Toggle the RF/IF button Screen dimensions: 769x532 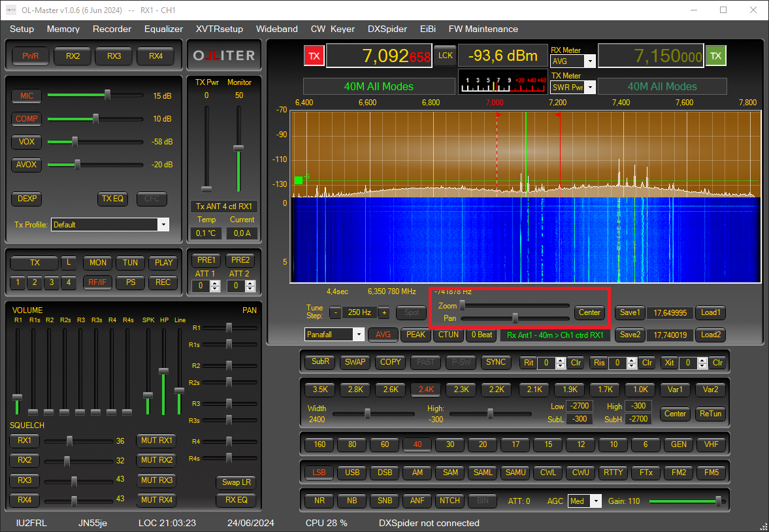point(98,282)
